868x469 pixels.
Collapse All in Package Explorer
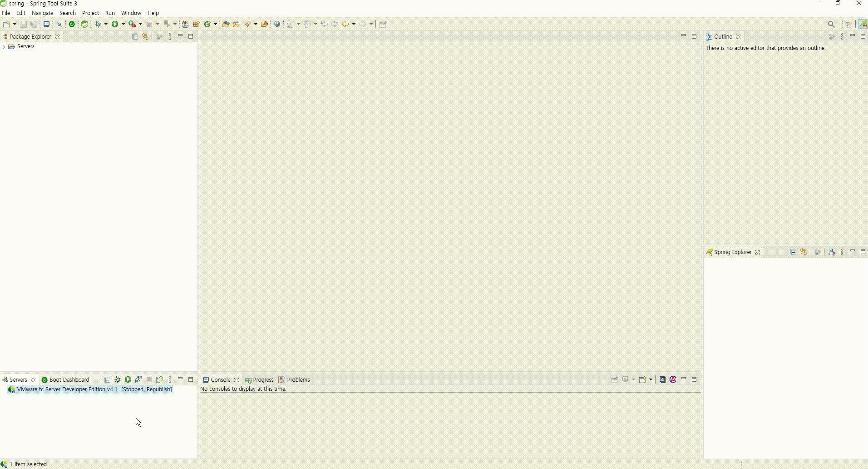tap(135, 36)
